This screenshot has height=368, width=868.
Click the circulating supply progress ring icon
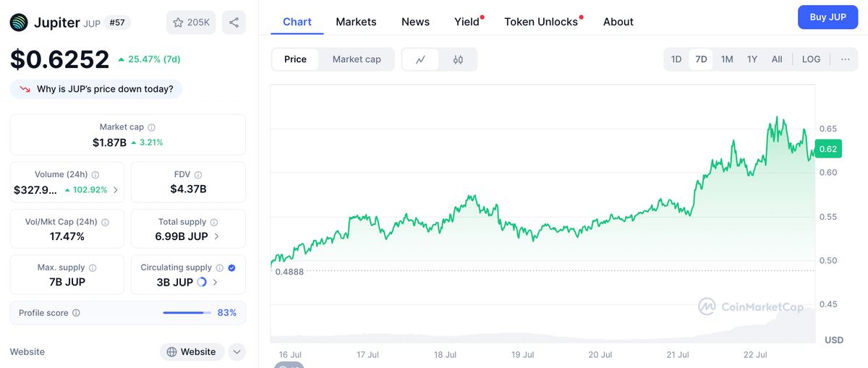point(202,283)
